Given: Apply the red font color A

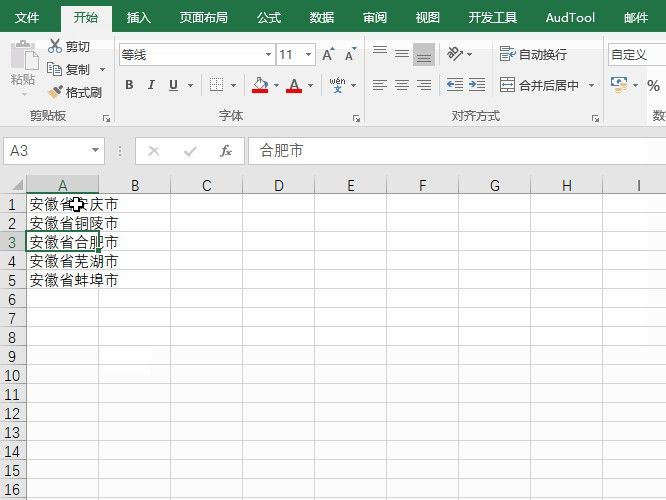Looking at the screenshot, I should click(294, 85).
